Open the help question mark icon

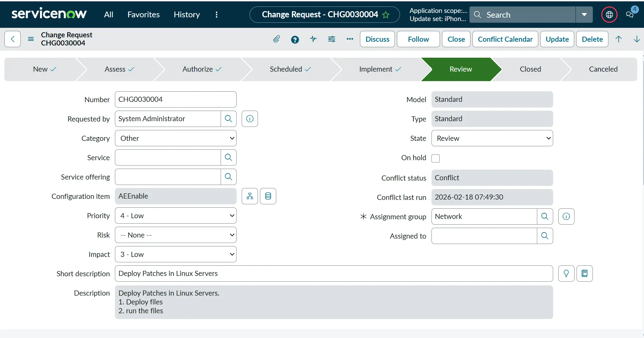pos(295,40)
